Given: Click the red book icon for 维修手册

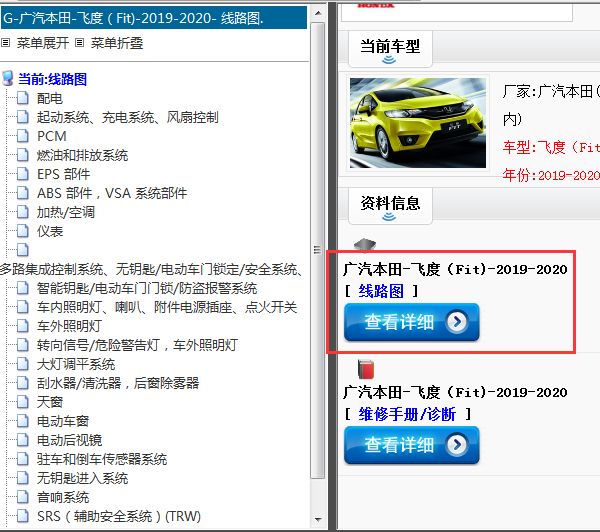Looking at the screenshot, I should tap(366, 369).
